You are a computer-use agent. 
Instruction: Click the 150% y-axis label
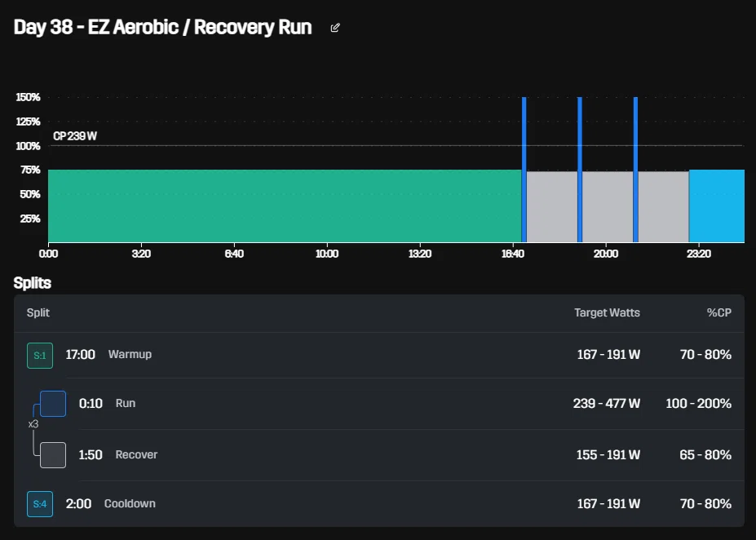tap(28, 97)
